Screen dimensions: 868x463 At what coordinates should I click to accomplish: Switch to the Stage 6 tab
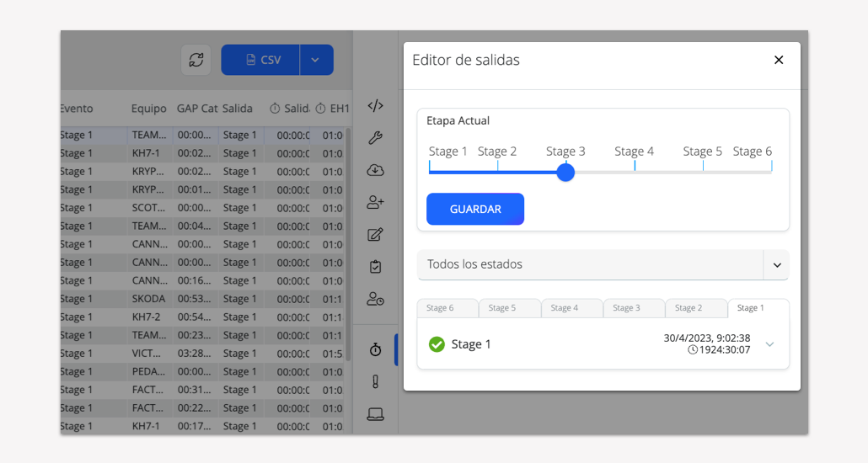pos(447,308)
